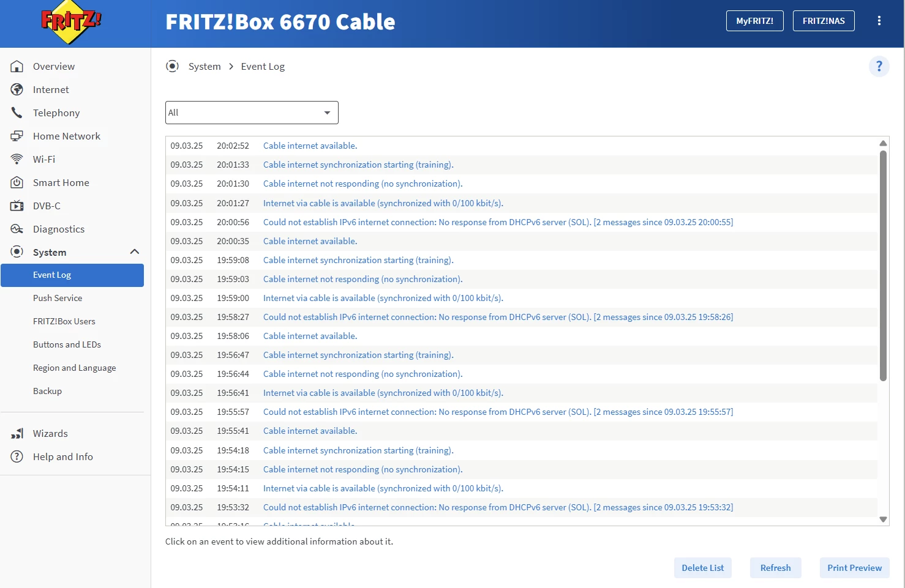Collapse the System menu chevron
The height and width of the screenshot is (588, 905).
[x=135, y=252]
